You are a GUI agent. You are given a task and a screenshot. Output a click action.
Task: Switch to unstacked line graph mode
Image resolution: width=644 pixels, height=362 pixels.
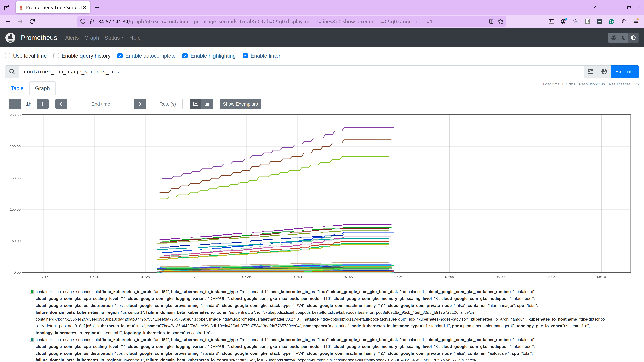[196, 104]
